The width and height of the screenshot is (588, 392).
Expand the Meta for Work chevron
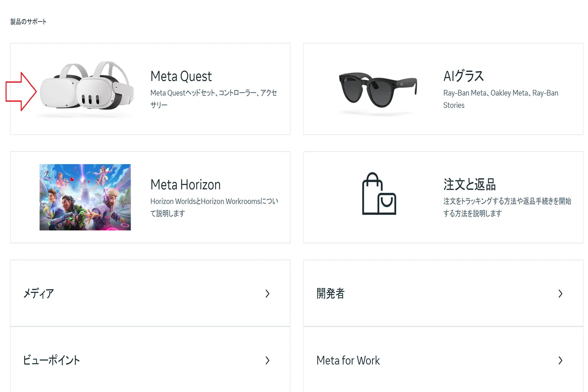click(x=560, y=360)
